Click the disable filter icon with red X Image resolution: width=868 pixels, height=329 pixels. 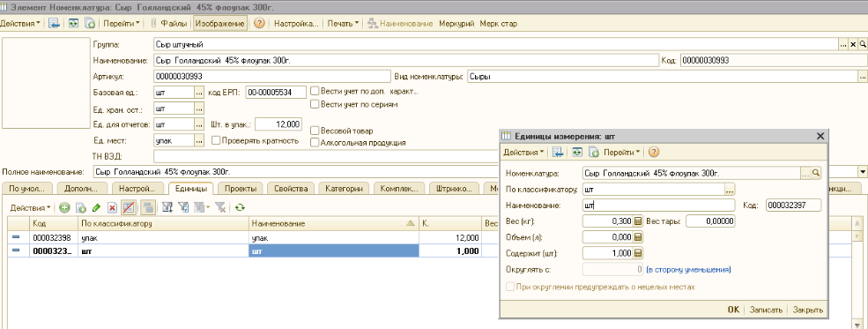pos(220,207)
